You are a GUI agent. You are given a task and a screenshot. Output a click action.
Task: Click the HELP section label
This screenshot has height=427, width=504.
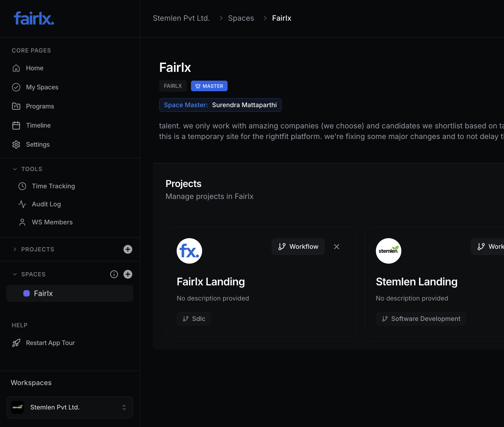[20, 325]
